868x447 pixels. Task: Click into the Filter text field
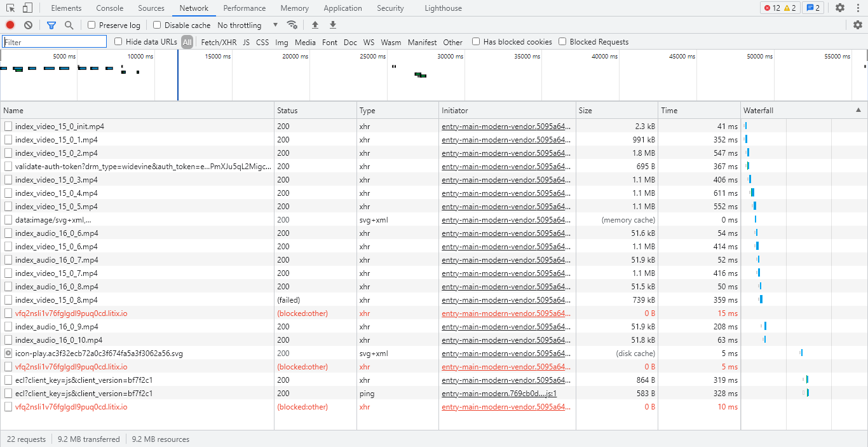tap(55, 42)
